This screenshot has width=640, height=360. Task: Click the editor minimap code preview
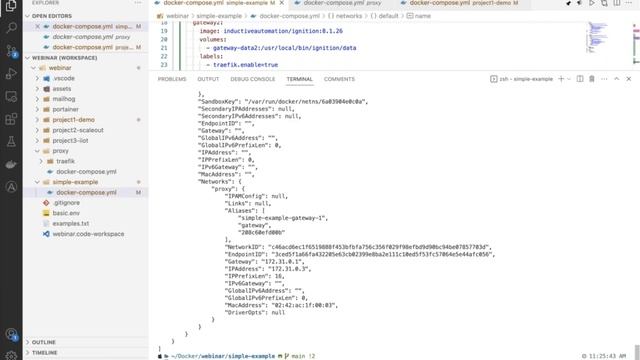[597, 38]
